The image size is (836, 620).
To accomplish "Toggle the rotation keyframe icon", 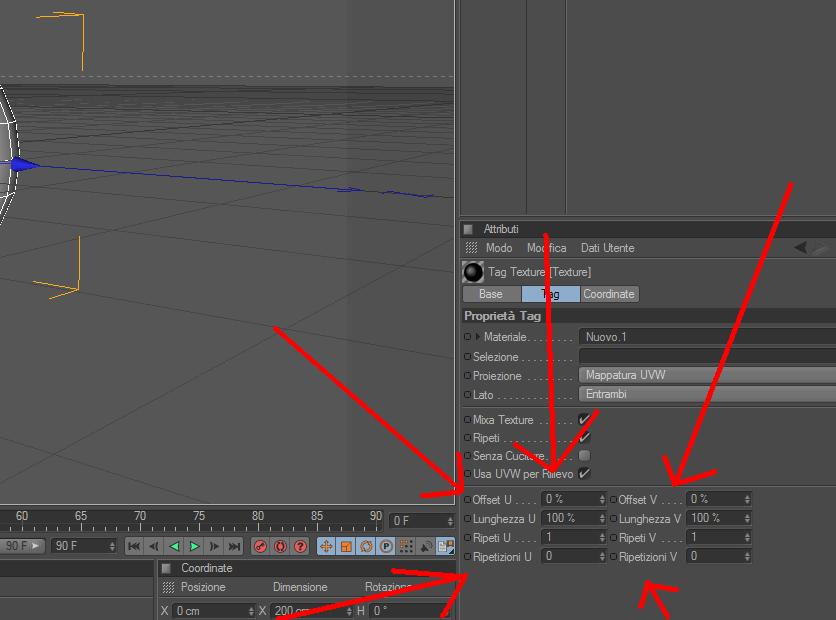I will (x=366, y=546).
